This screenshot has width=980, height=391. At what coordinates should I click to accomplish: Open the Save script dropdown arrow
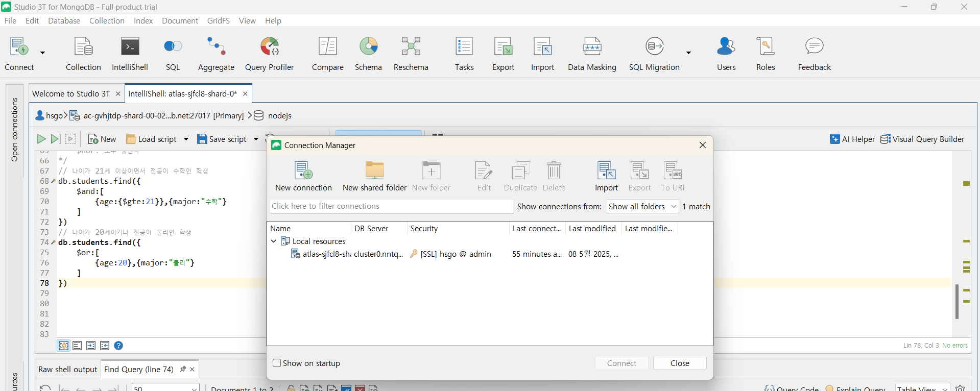click(x=256, y=139)
